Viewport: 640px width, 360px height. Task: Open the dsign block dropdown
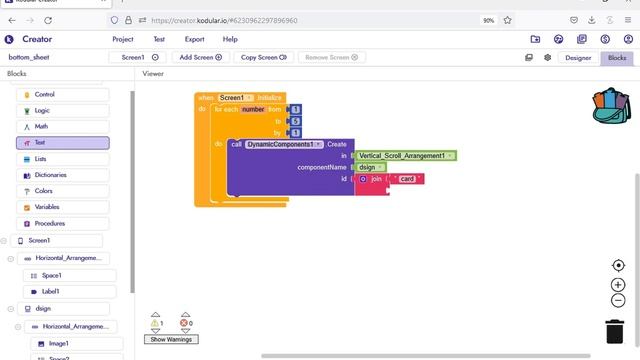click(x=380, y=167)
